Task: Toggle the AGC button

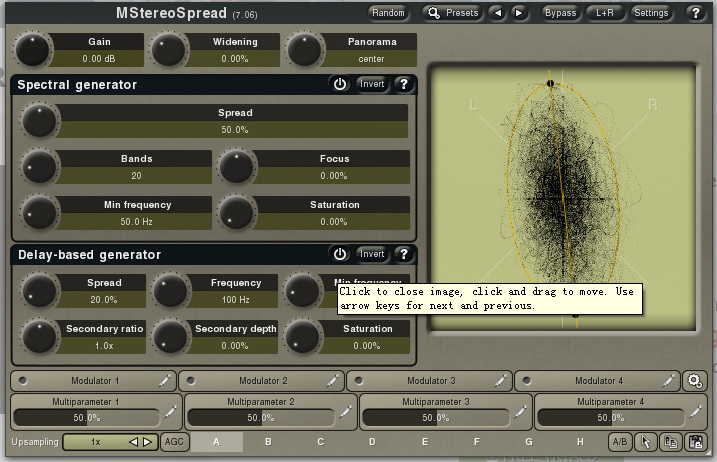Action: (174, 442)
